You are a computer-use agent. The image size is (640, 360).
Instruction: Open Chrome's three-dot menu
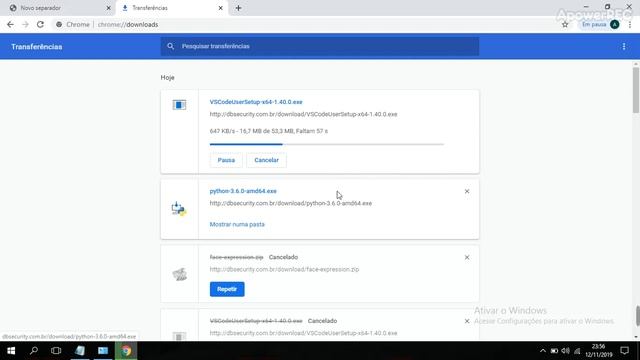630,24
